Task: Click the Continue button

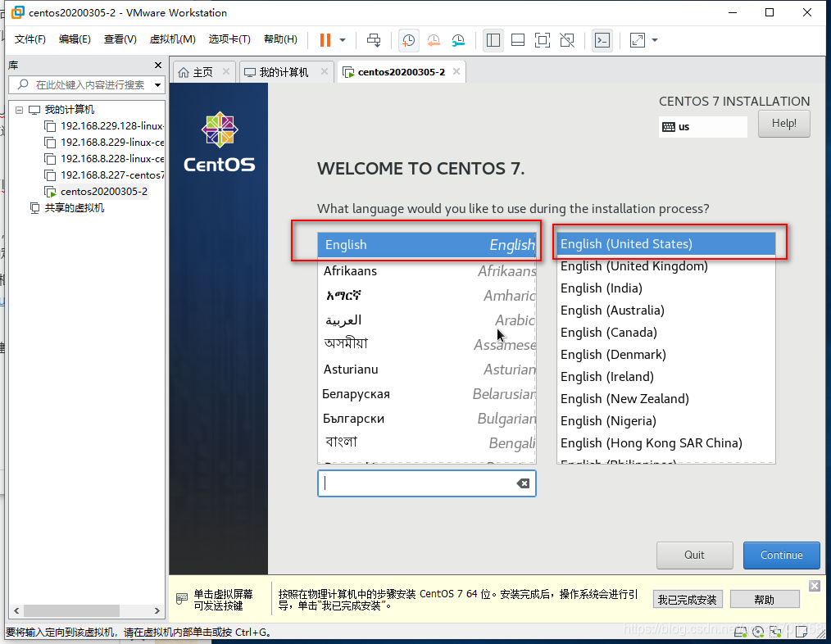Action: (x=781, y=555)
